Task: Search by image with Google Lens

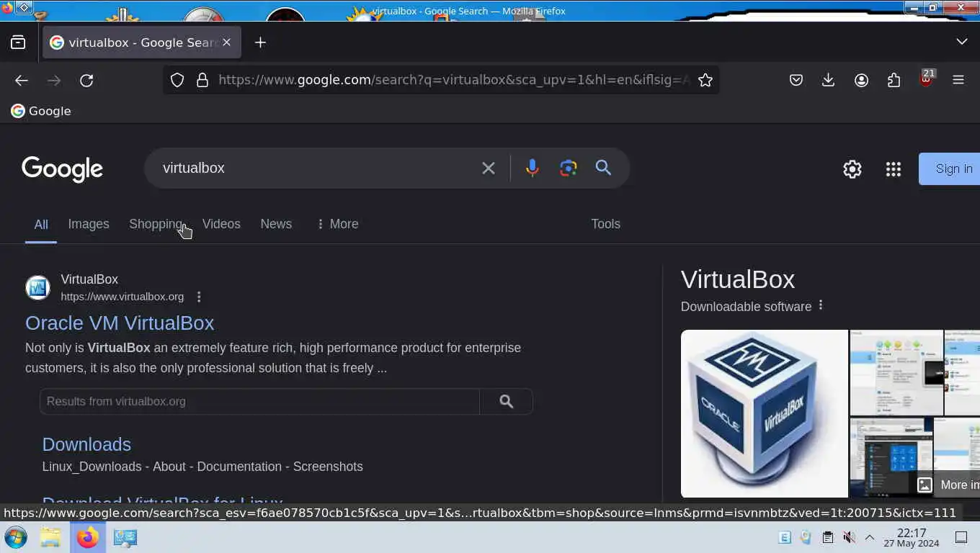Action: 568,168
